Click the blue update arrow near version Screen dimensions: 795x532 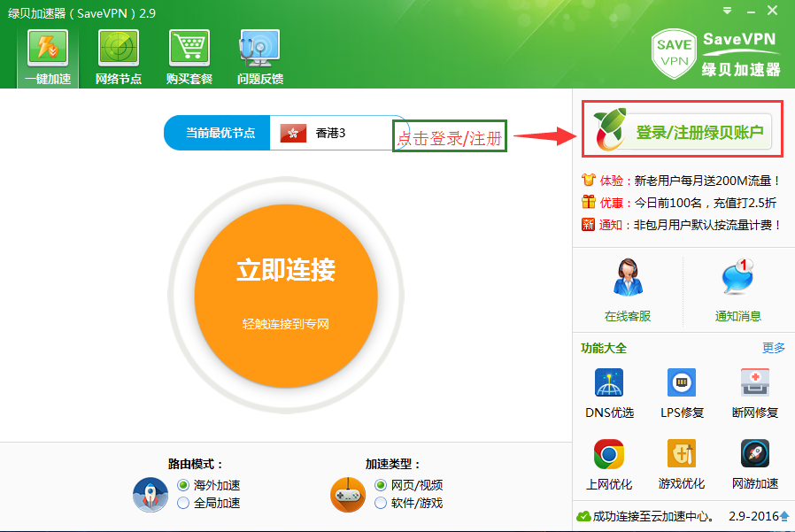coord(784,516)
